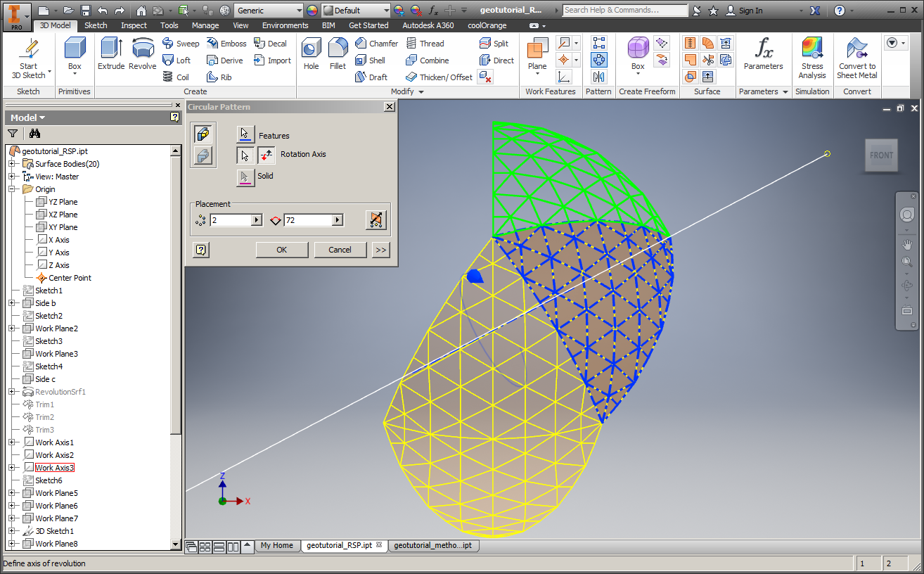
Task: Select the Chamfer tool
Action: coord(376,44)
